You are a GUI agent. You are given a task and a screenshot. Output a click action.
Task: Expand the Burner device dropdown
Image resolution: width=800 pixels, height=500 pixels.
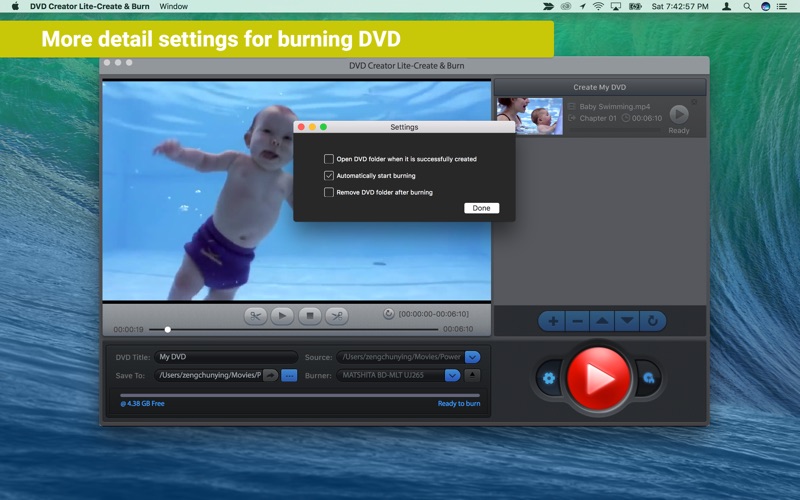click(x=452, y=376)
